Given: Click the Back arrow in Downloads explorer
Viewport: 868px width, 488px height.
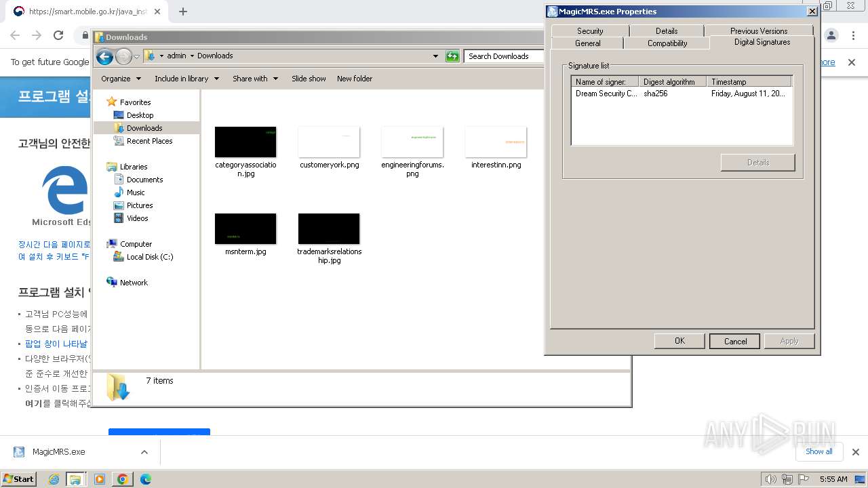Looking at the screenshot, I should point(104,56).
